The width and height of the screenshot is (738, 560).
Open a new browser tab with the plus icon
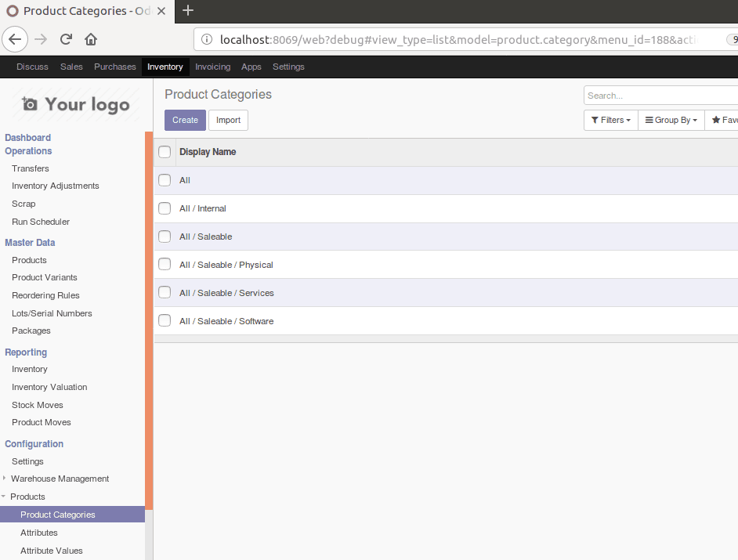[x=188, y=10]
